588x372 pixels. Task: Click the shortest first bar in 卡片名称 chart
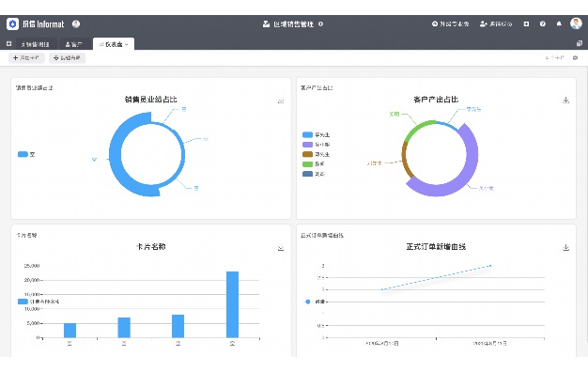coord(70,331)
